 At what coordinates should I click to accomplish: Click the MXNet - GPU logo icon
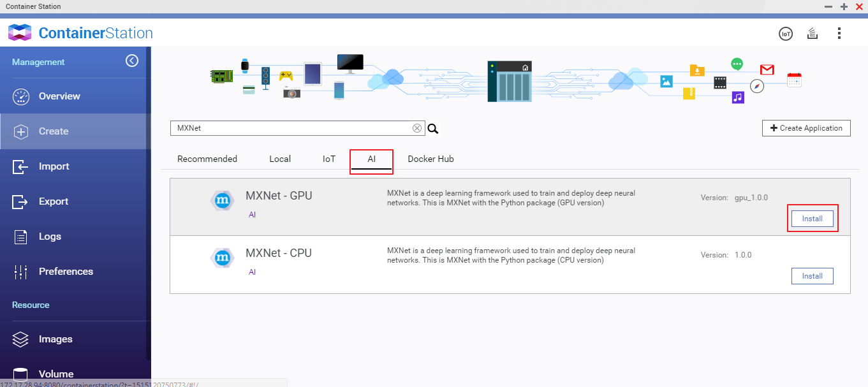(222, 201)
